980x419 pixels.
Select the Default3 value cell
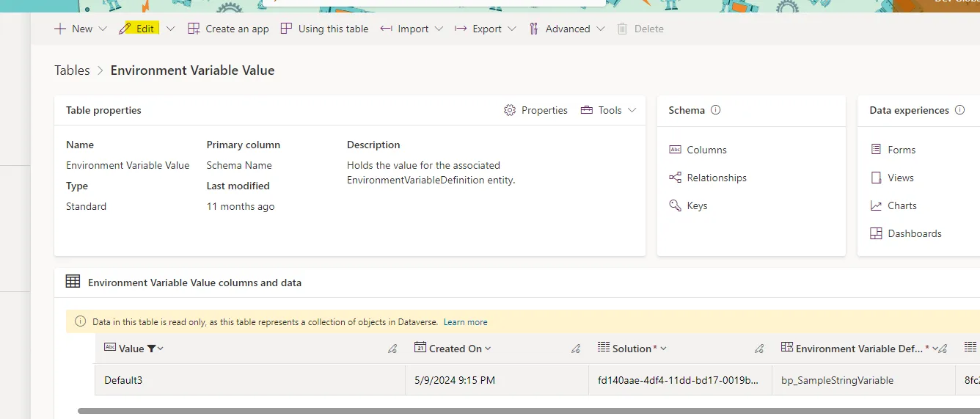[x=123, y=380]
